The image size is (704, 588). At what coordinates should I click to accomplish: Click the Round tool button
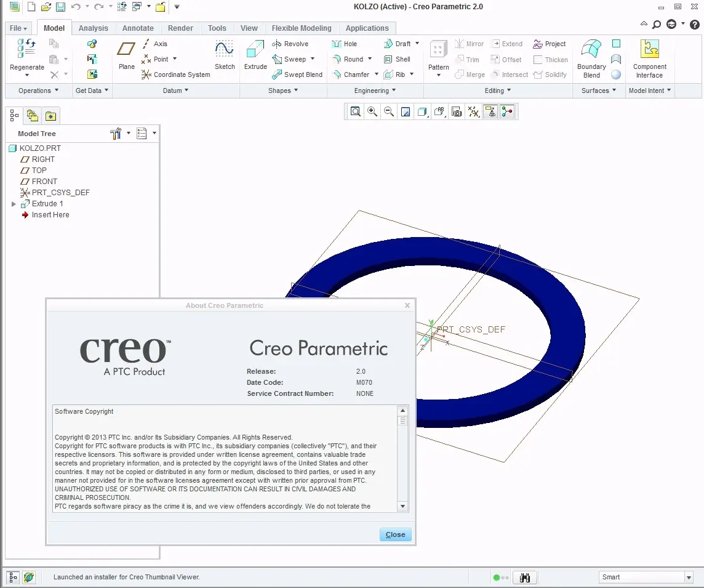[x=348, y=59]
